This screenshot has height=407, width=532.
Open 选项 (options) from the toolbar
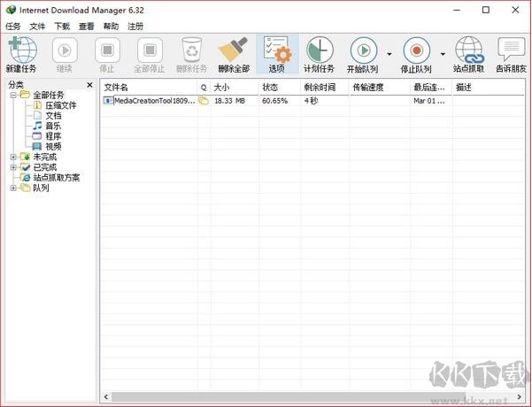277,54
